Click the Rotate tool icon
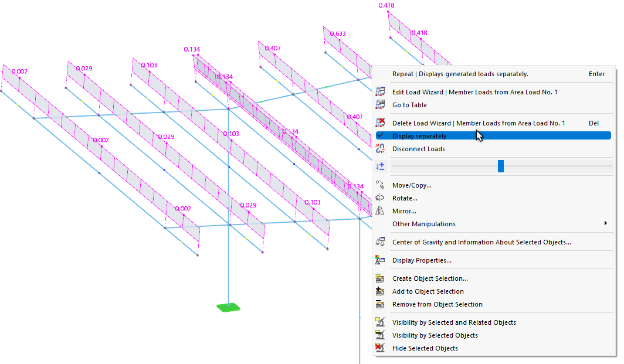This screenshot has height=364, width=624. click(380, 198)
